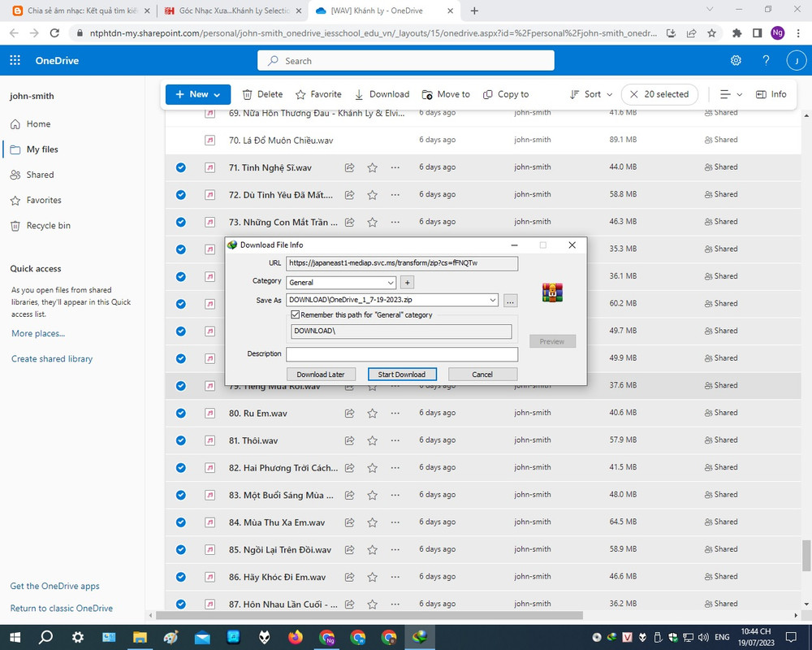Screen dimensions: 812x650
Task: Open OneDrive settings gear
Action: pyautogui.click(x=736, y=61)
